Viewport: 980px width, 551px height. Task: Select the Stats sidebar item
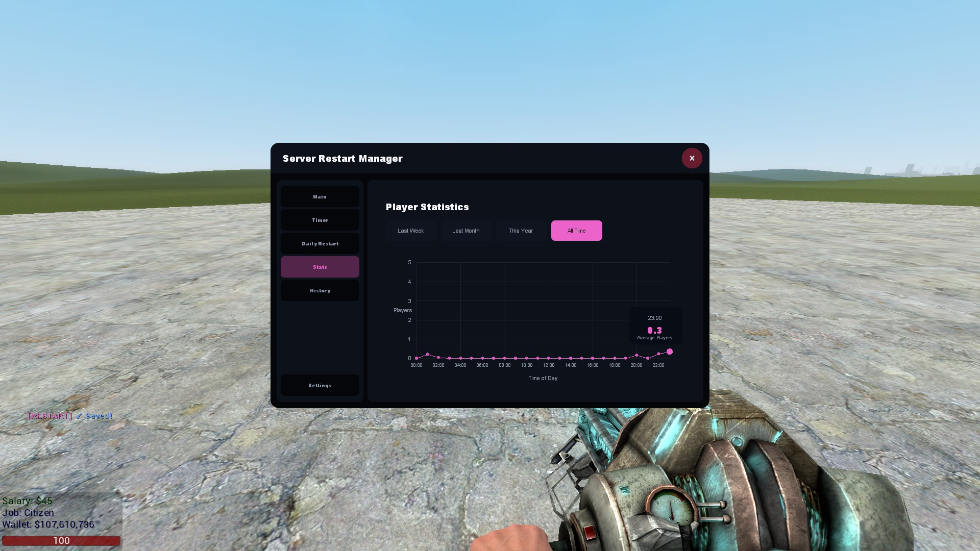(x=320, y=267)
